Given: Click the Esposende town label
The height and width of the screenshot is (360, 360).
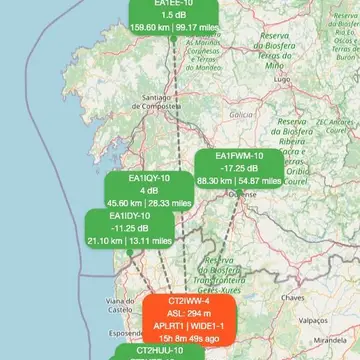Looking at the screenshot, I should click(125, 333).
